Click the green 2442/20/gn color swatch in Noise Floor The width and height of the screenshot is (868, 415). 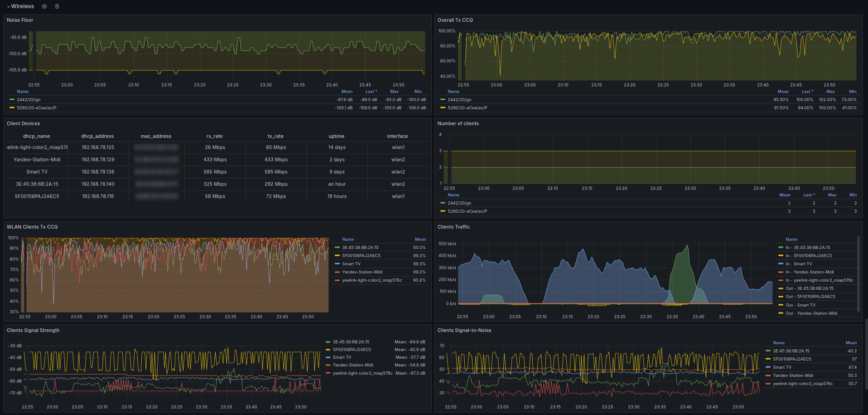[12, 100]
